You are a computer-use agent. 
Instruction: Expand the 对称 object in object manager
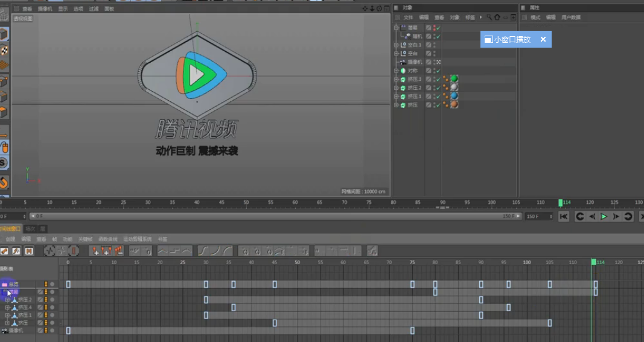(397, 71)
